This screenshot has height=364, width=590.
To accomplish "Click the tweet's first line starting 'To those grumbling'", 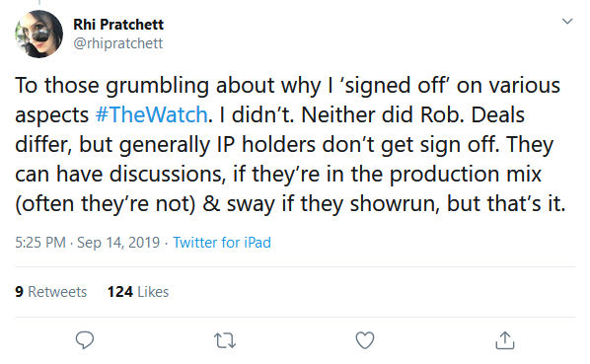I will click(x=288, y=86).
